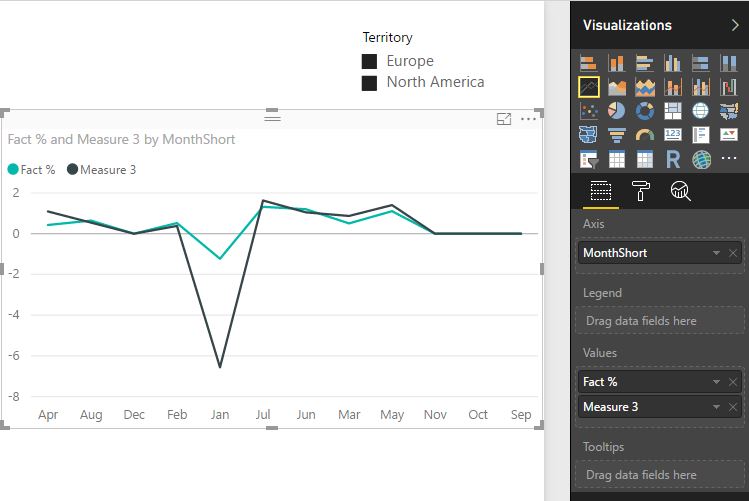The image size is (749, 501).
Task: Select the shape map visualization
Action: (588, 135)
